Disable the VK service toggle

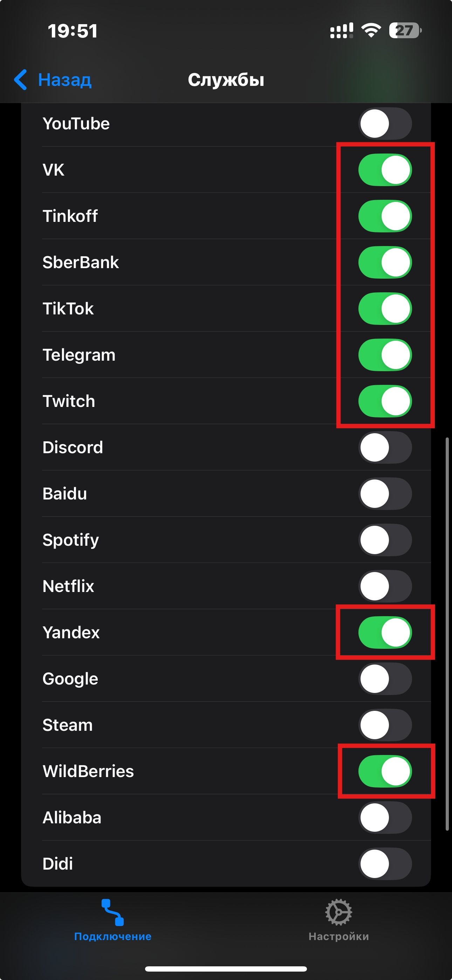tap(385, 170)
